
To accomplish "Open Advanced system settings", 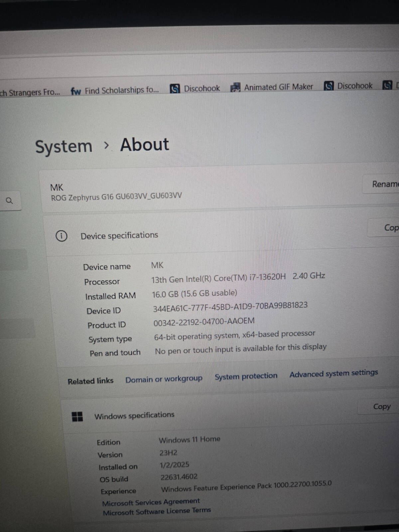I will pos(333,373).
